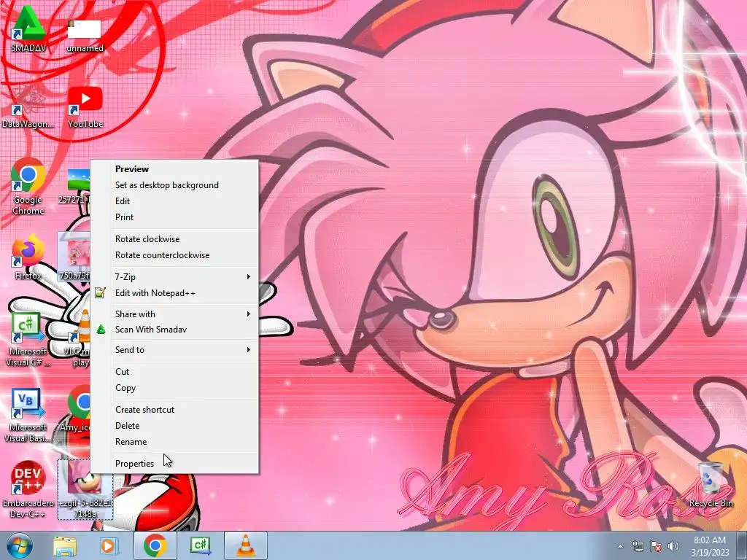
Task: Choose Print in the context menu
Action: tap(174, 217)
